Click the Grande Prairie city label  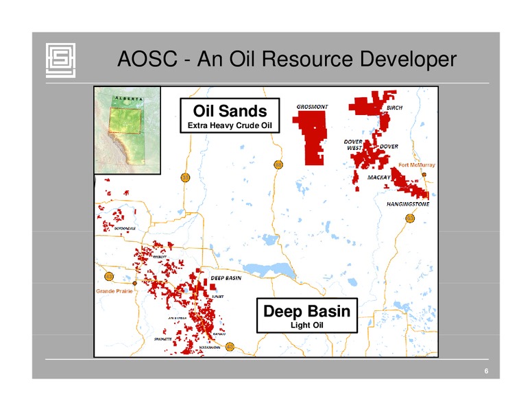point(114,291)
